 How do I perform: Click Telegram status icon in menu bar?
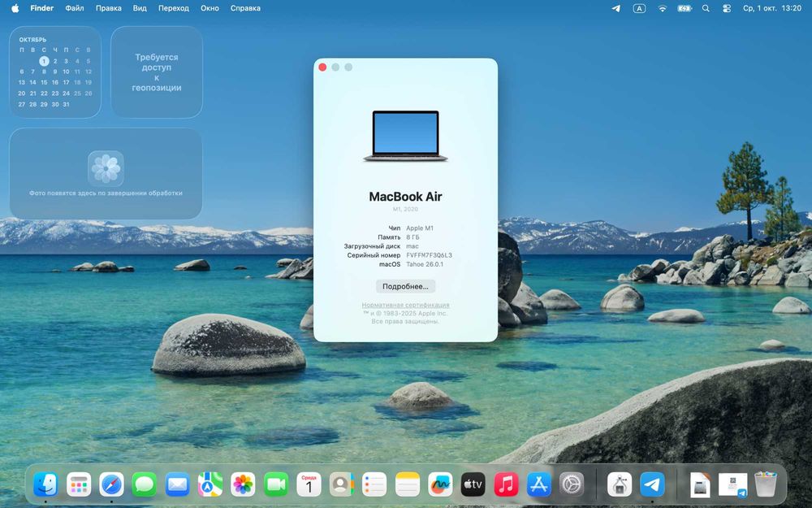[616, 8]
